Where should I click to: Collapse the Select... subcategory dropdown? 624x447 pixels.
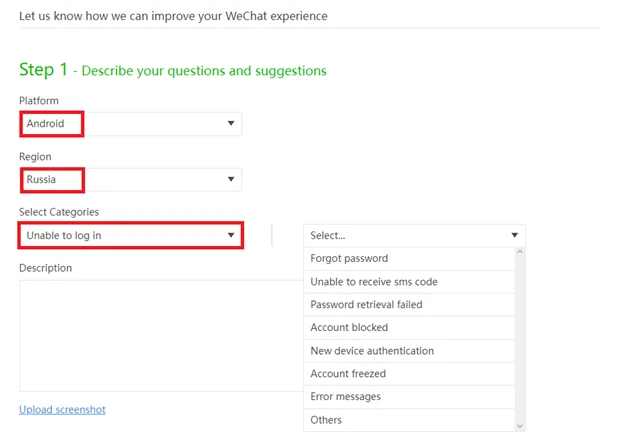414,235
